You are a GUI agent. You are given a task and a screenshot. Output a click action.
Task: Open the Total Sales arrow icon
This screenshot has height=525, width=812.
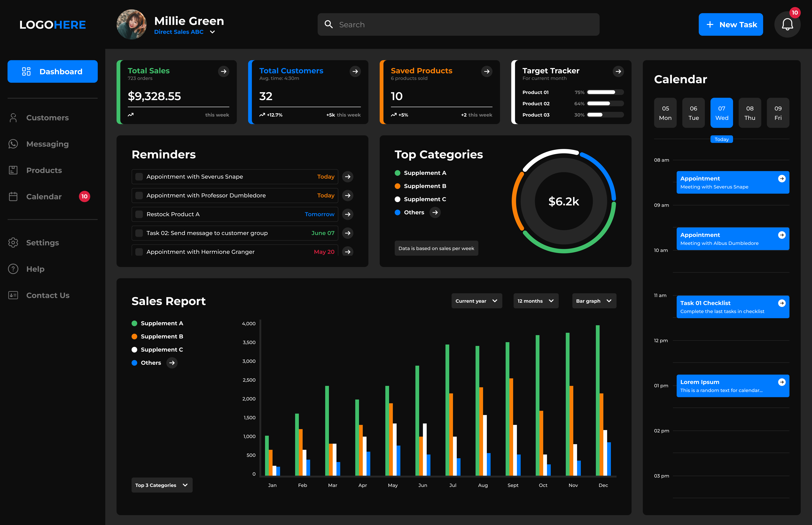point(224,71)
